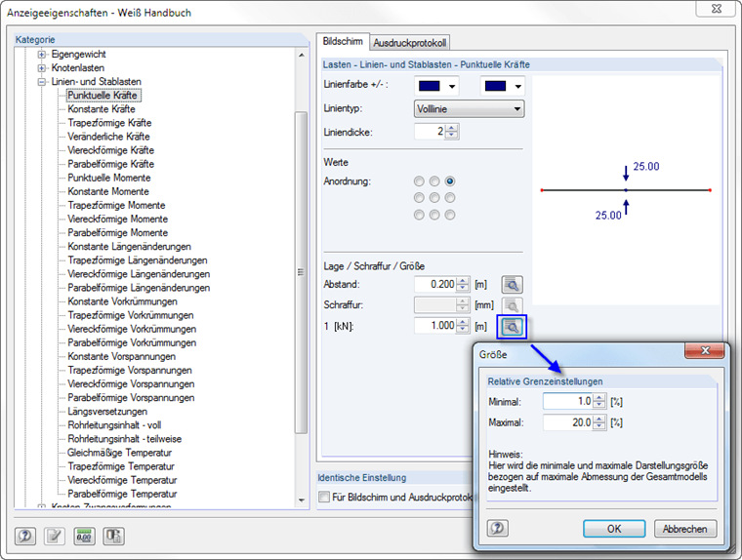Collapse Linien- und Stablasten node
The width and height of the screenshot is (742, 560).
[x=42, y=82]
